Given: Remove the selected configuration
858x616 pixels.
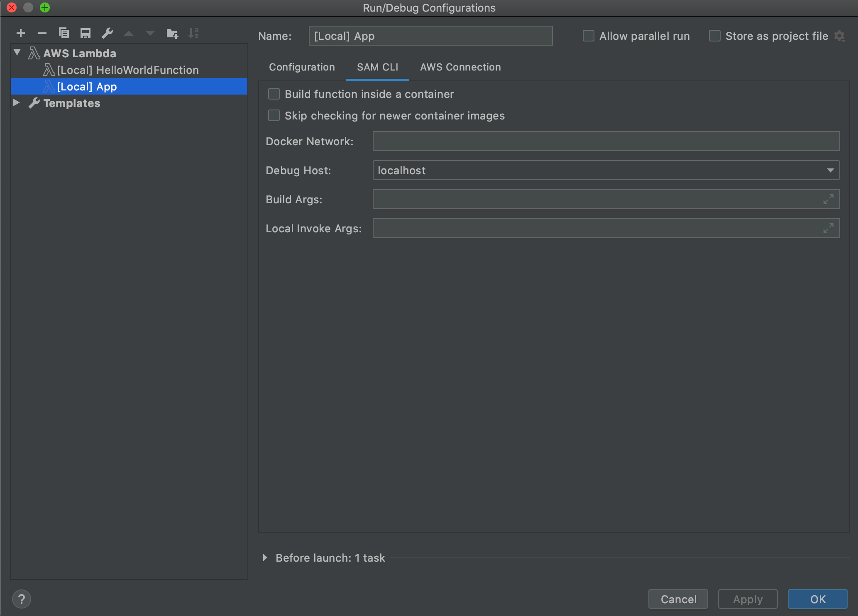Looking at the screenshot, I should 42,33.
